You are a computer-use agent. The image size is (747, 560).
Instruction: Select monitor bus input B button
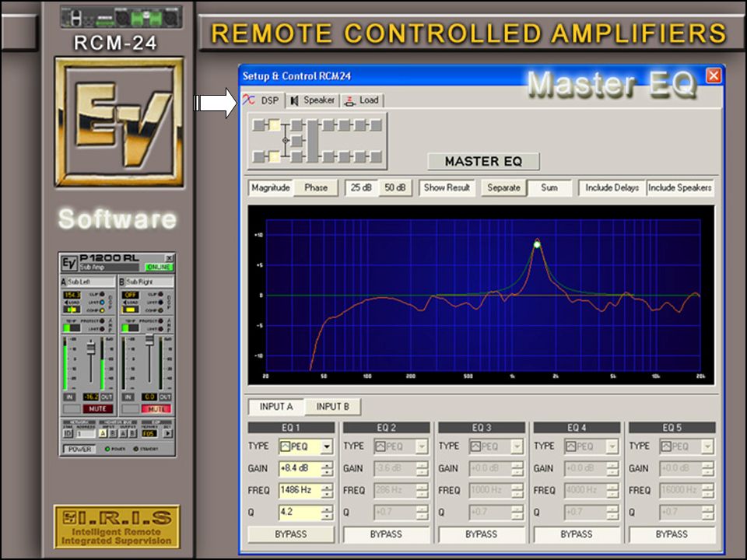click(113, 433)
